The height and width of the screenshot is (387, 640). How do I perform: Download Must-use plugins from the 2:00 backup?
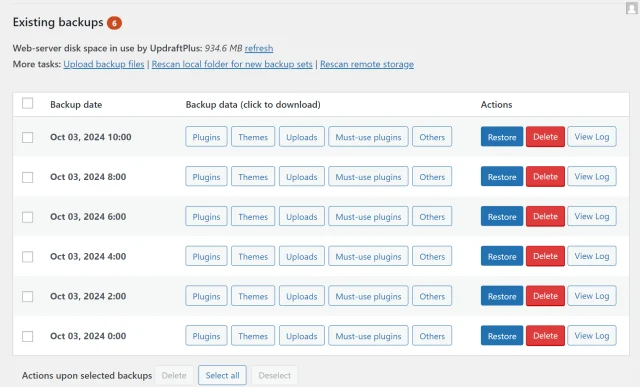click(368, 296)
